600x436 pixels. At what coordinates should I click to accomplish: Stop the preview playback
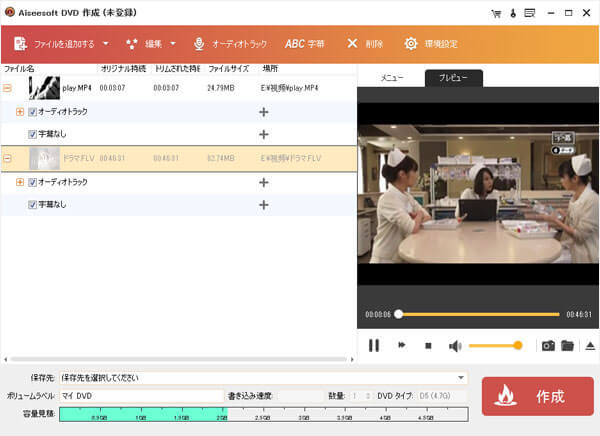point(428,346)
